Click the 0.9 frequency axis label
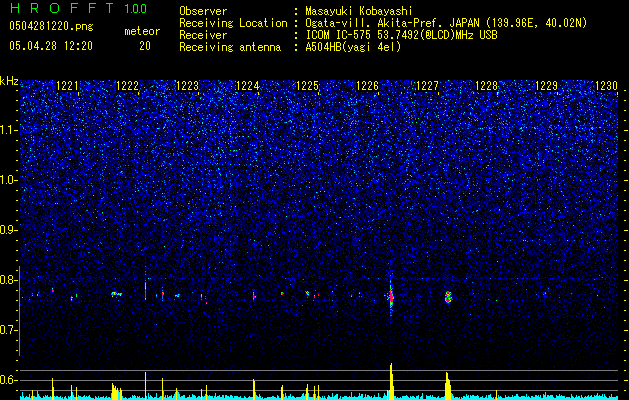 (9, 230)
